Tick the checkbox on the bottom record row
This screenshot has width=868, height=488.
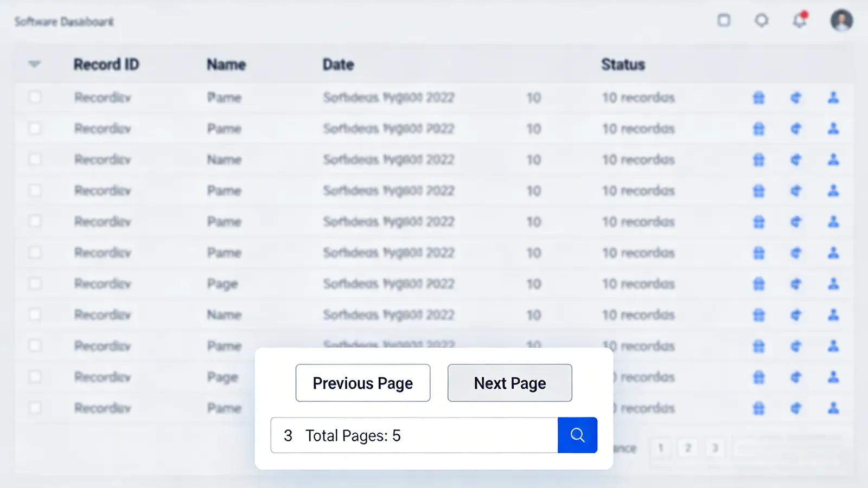pos(35,407)
